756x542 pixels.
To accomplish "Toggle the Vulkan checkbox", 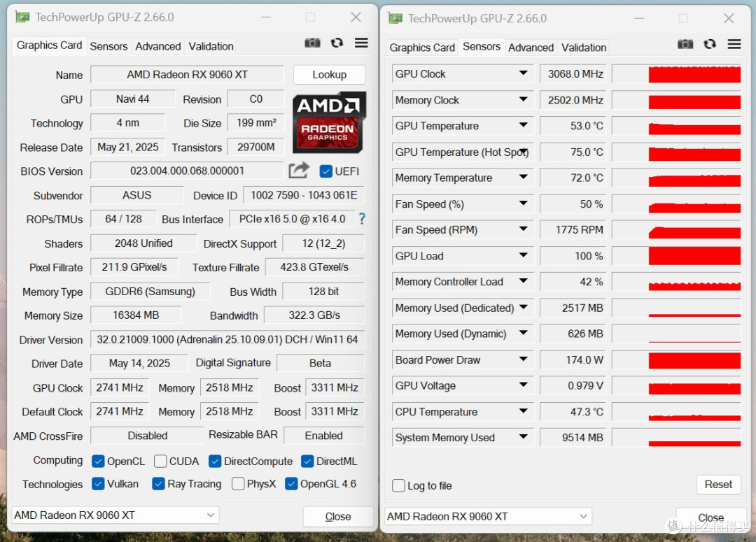I will 98,483.
